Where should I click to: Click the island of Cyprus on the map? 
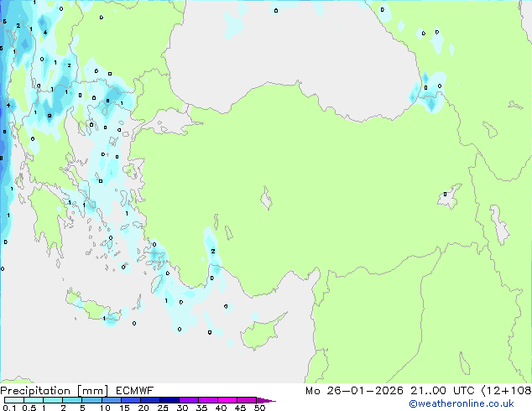(x=259, y=334)
